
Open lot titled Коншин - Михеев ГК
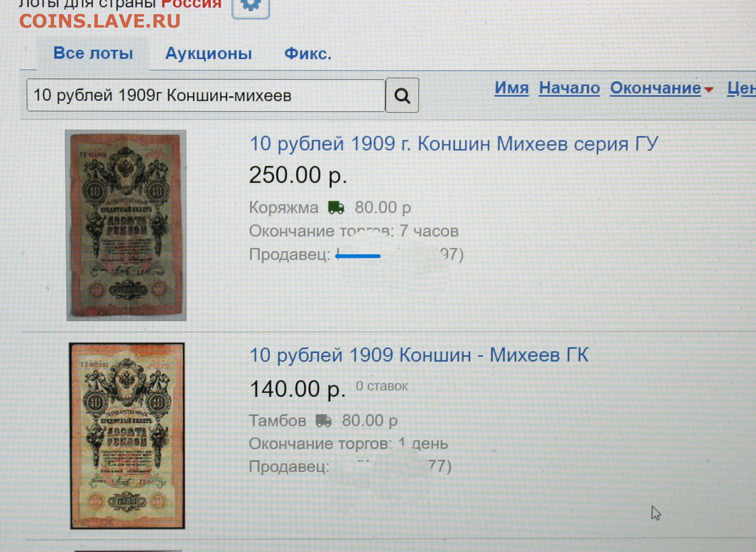tap(419, 355)
